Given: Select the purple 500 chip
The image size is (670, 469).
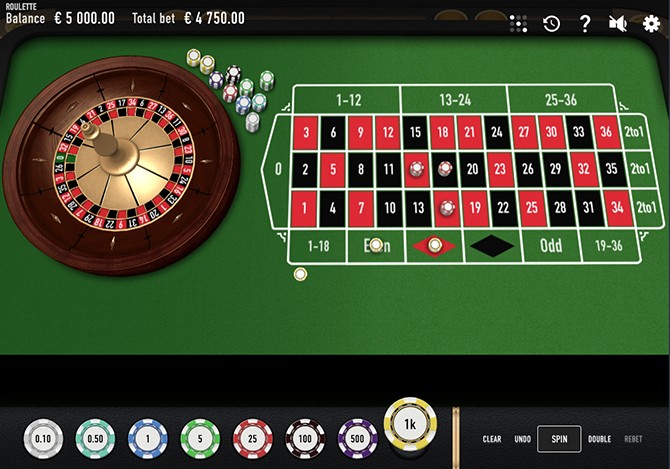Looking at the screenshot, I should (x=358, y=439).
